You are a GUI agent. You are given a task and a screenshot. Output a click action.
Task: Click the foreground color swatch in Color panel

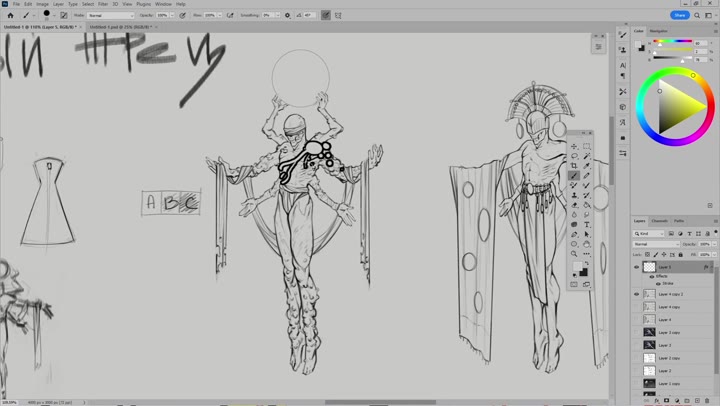pyautogui.click(x=638, y=45)
